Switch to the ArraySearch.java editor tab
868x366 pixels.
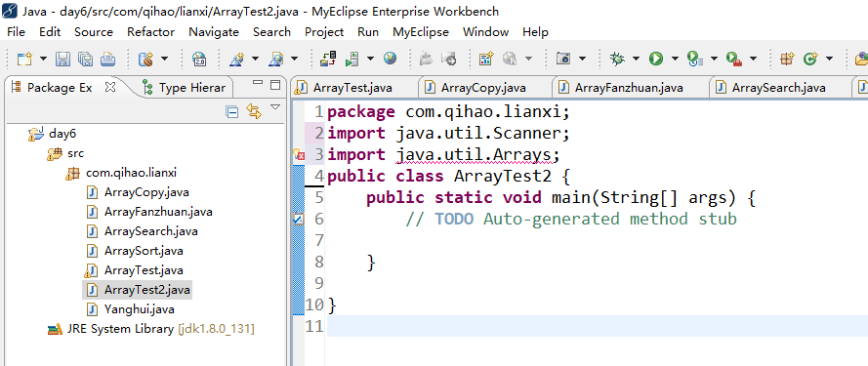(778, 88)
